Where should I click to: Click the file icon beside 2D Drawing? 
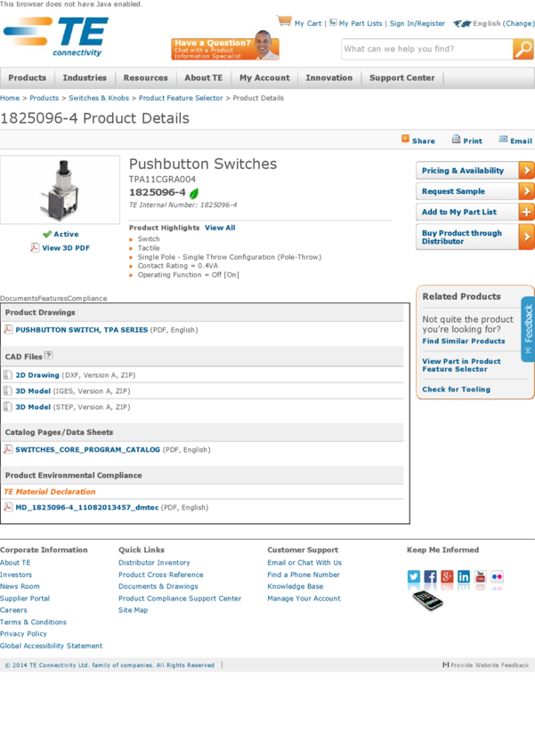(x=8, y=374)
